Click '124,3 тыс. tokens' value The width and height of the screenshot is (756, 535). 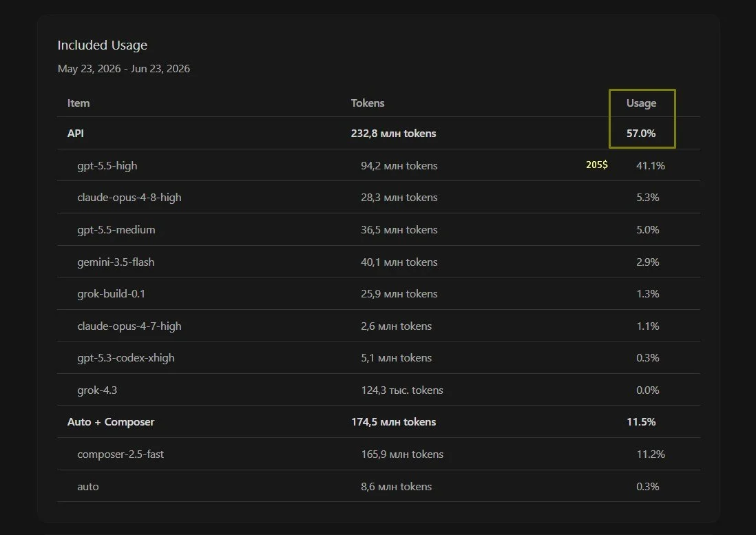(402, 390)
